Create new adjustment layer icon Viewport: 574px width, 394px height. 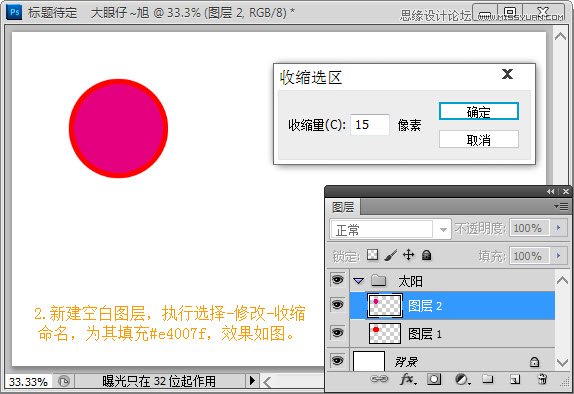coord(462,379)
